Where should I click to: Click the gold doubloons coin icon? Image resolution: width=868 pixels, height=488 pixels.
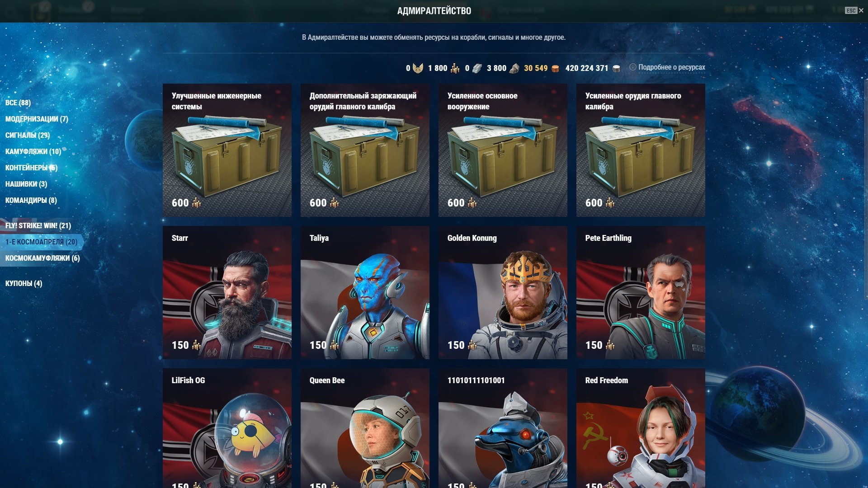(x=555, y=68)
